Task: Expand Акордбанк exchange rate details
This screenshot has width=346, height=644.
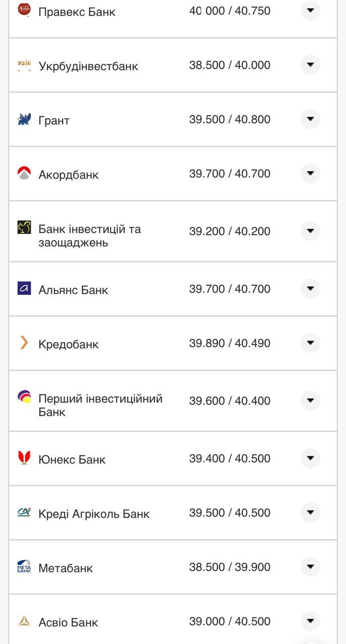Action: [310, 174]
